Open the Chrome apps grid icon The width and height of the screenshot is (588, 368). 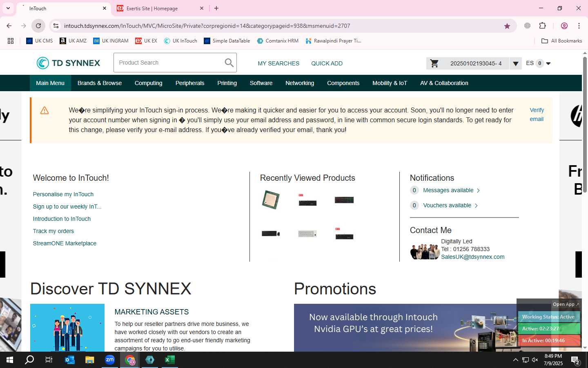click(11, 41)
